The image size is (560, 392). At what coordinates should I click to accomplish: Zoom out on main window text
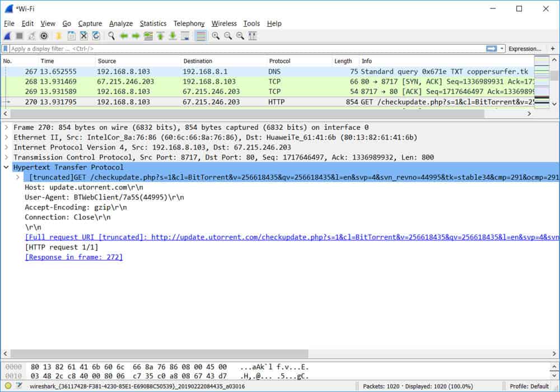(228, 36)
